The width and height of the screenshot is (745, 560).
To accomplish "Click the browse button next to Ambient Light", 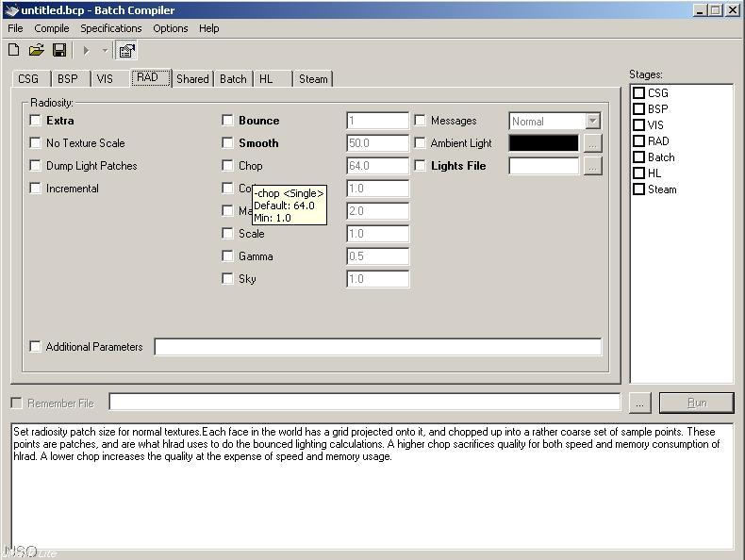I will [x=592, y=143].
